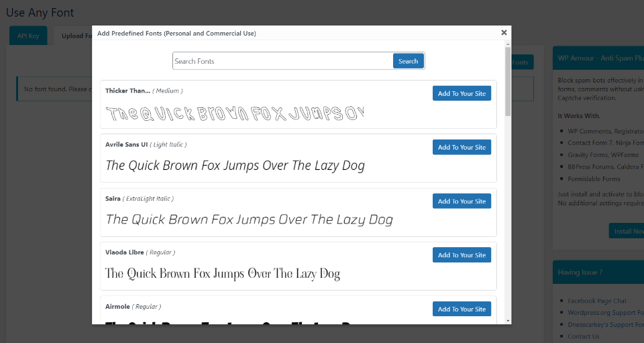This screenshot has height=343, width=644.
Task: Click the Contact Us link
Action: point(583,336)
